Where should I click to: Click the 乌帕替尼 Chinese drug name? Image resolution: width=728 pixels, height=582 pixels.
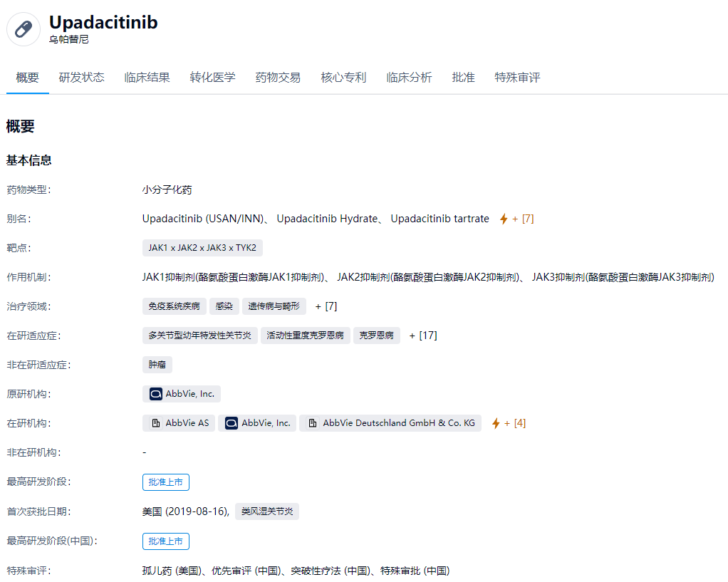(68, 39)
